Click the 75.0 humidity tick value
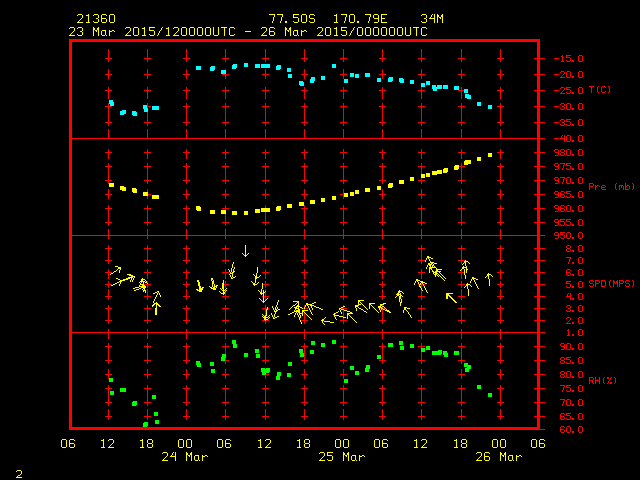 pyautogui.click(x=571, y=389)
